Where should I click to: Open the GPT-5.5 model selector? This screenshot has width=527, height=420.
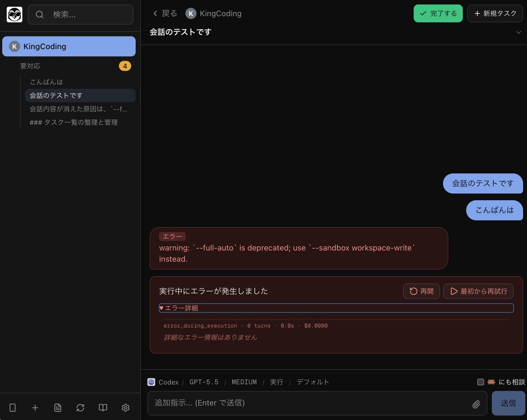(204, 382)
